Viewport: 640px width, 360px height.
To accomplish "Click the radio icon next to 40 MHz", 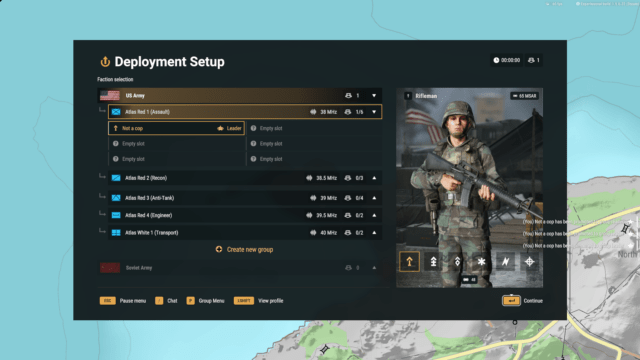I will point(313,233).
